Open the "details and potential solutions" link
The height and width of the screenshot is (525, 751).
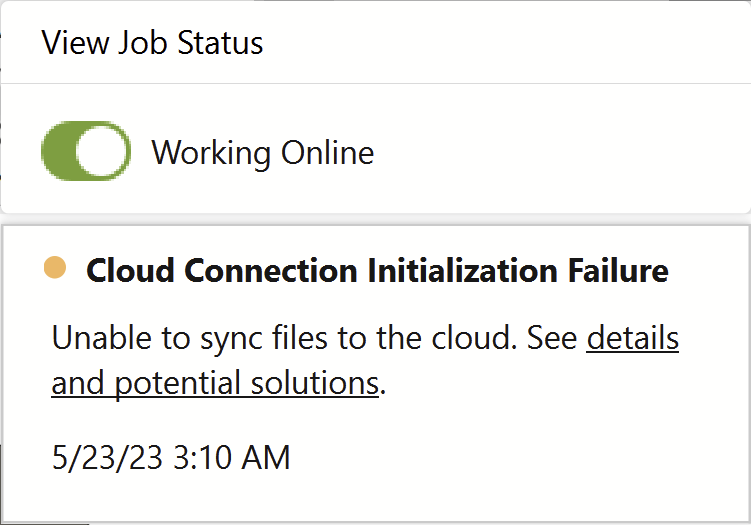[632, 339]
